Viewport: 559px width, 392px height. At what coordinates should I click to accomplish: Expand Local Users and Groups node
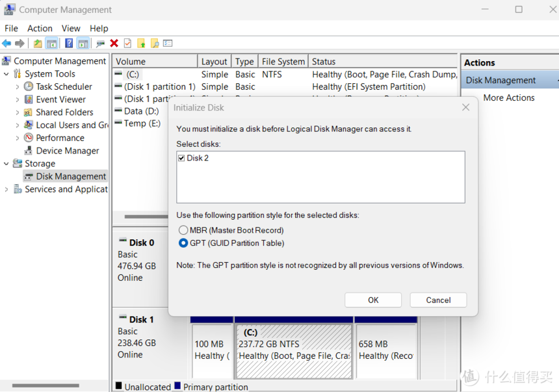point(18,125)
